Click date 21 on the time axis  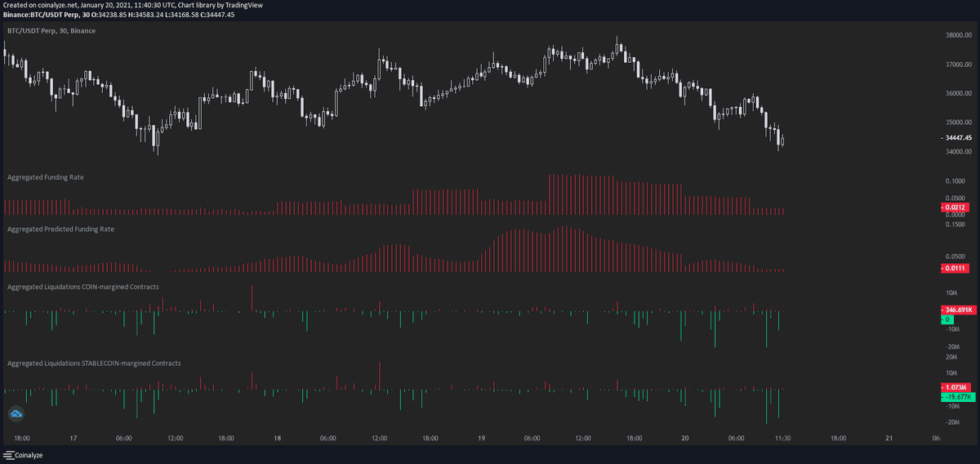click(x=889, y=439)
